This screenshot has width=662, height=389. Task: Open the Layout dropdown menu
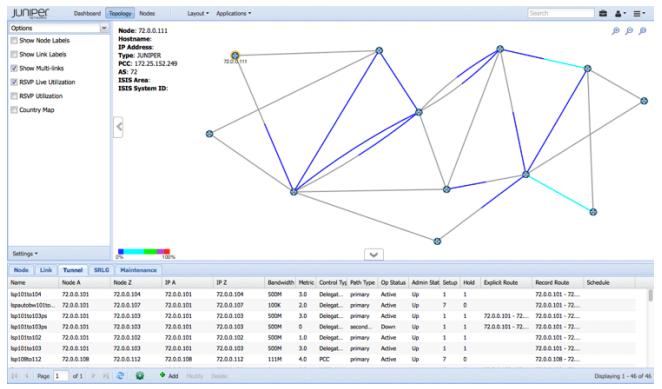(198, 14)
